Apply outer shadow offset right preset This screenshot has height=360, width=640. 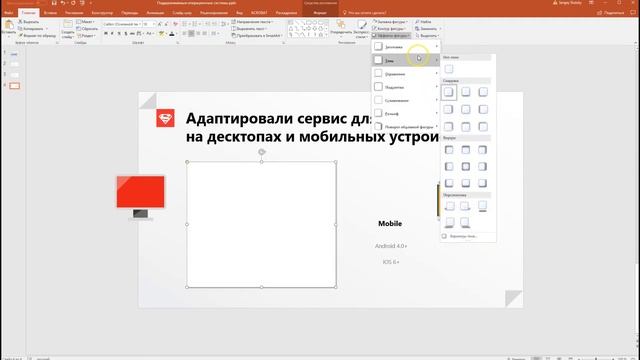pos(449,109)
